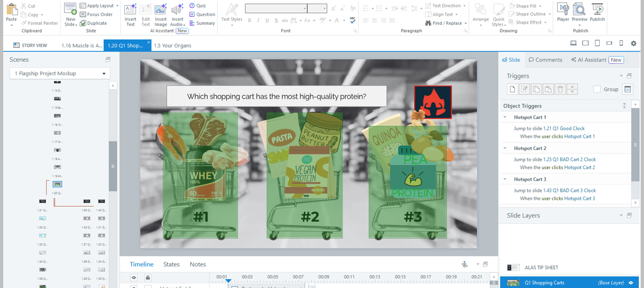The height and width of the screenshot is (288, 644).
Task: Click the Focus Order icon
Action: pos(83,15)
